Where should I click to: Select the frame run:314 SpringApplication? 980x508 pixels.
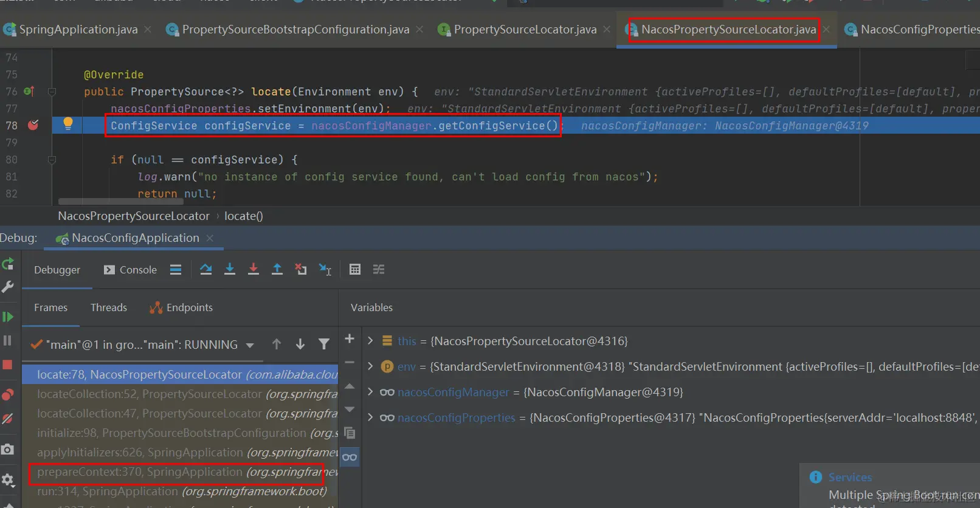coord(180,491)
